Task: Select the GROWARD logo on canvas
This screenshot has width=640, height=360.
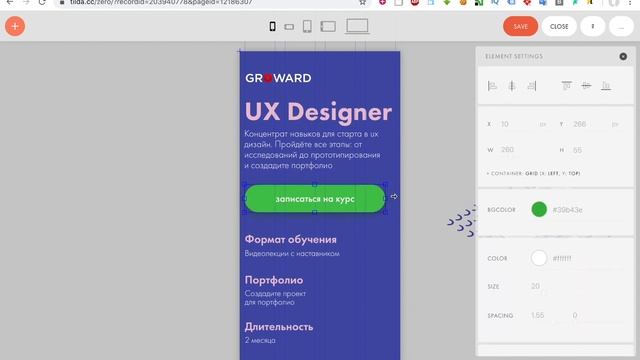Action: point(278,78)
